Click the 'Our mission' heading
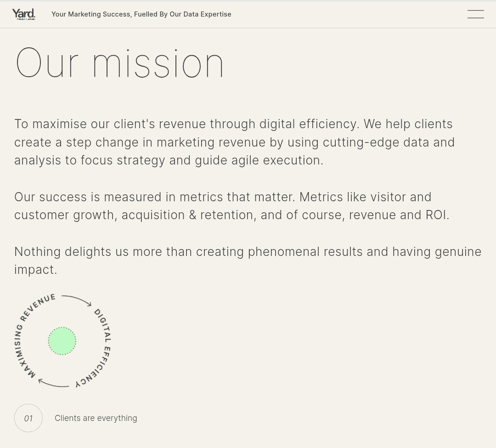The image size is (496, 448). point(119,62)
